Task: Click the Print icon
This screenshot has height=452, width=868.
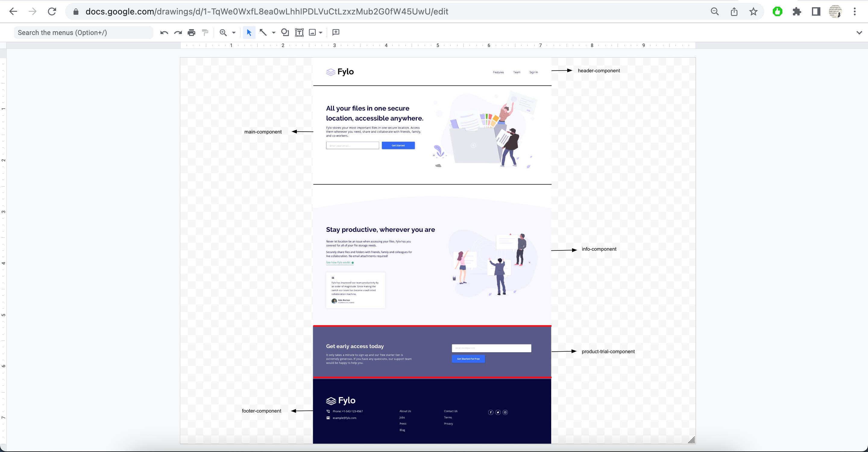Action: point(191,33)
